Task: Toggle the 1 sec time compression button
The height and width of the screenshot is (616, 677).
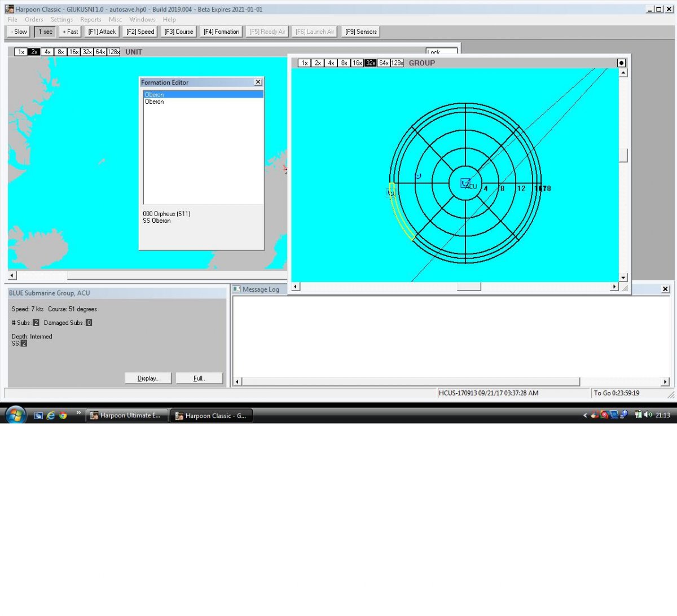Action: (45, 32)
